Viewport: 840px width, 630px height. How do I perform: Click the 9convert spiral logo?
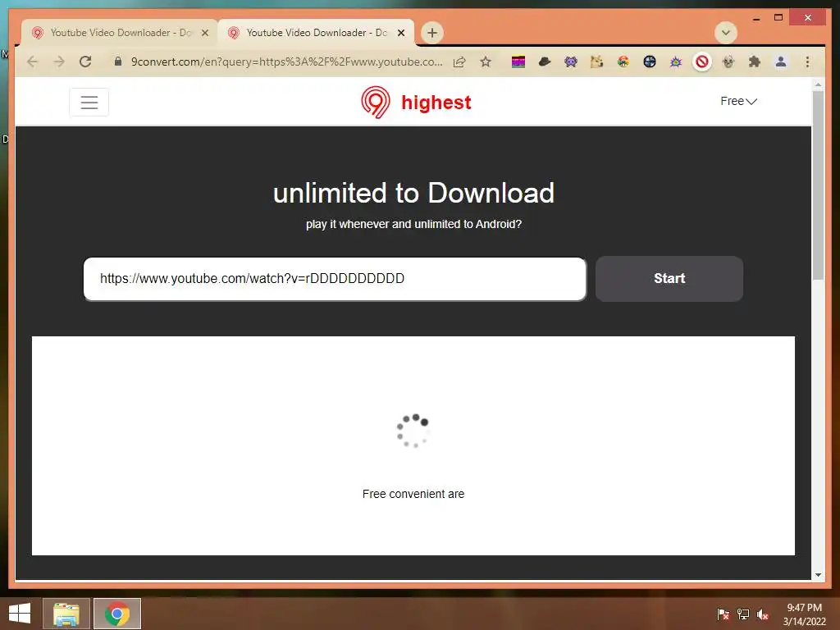(375, 103)
